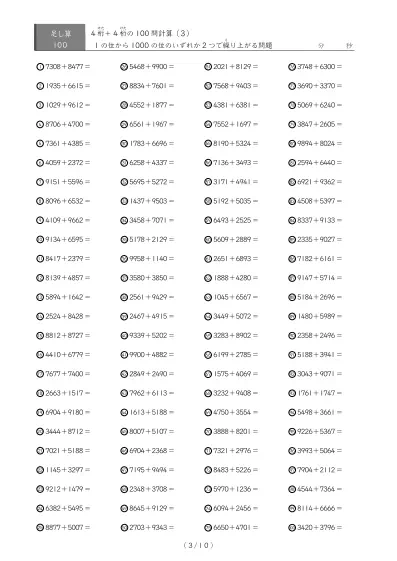Viewport: 397px width, 561px height.
Task: Click the circled number beside 5468+9900
Action: pyautogui.click(x=124, y=67)
